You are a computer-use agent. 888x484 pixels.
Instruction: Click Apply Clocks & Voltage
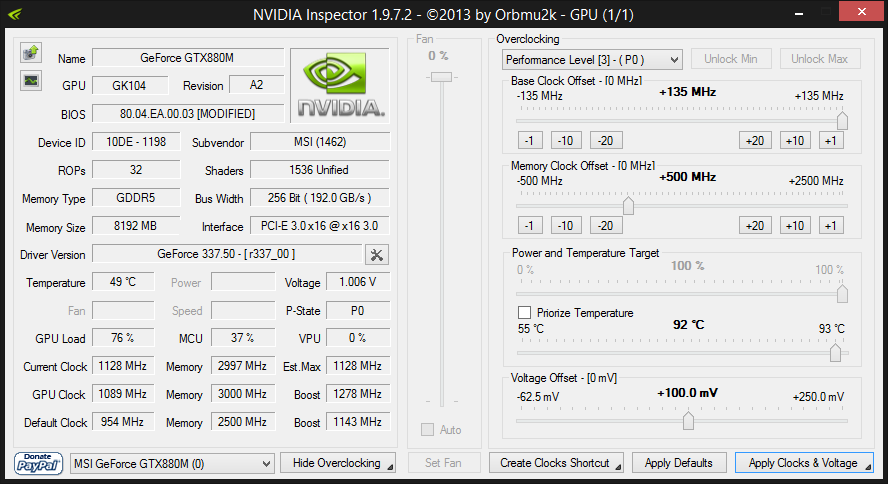804,462
